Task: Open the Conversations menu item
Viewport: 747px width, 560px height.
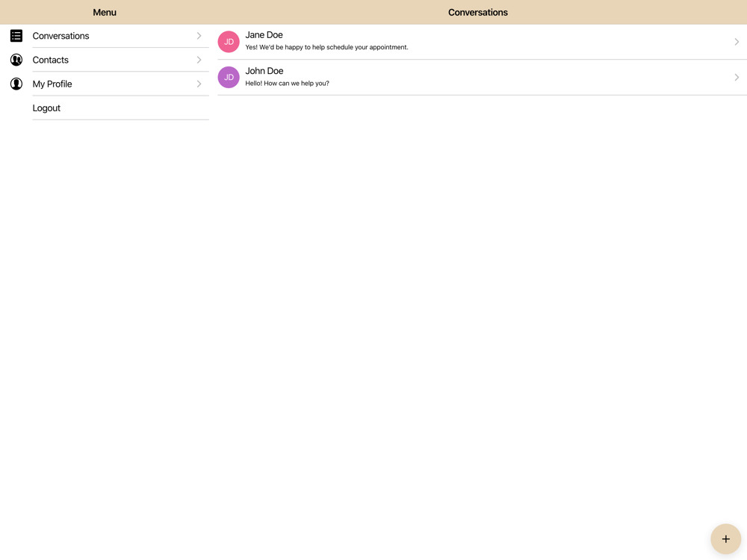Action: point(105,36)
